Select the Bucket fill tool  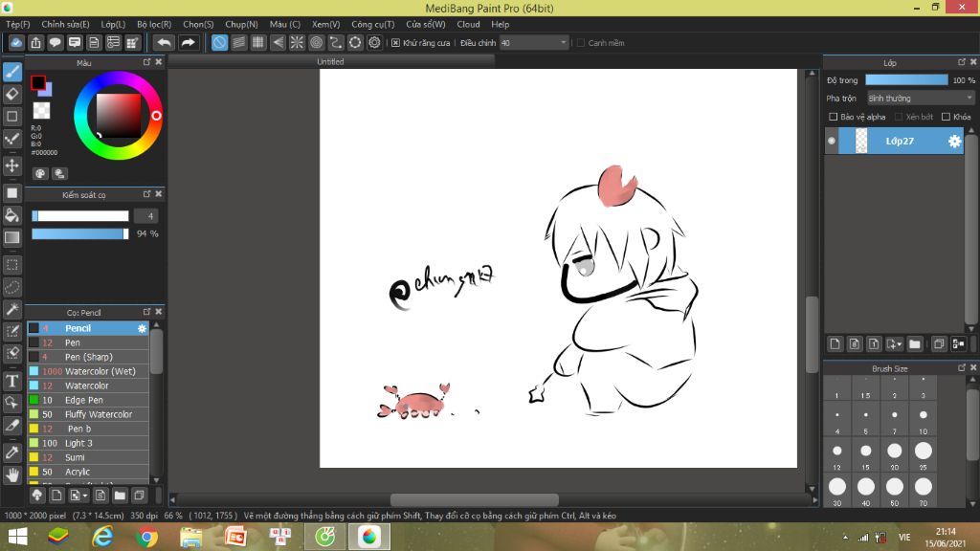click(x=11, y=215)
